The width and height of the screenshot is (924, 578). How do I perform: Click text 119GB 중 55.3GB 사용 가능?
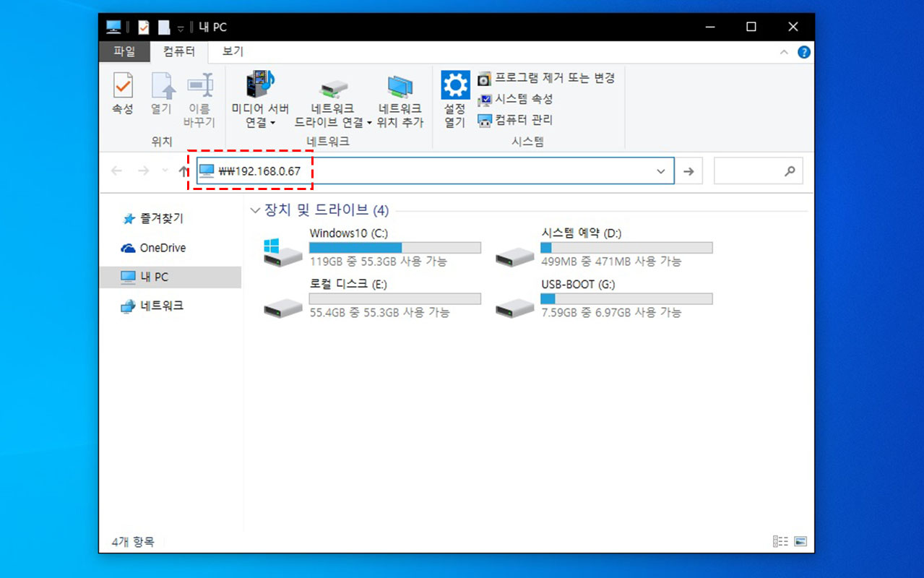(379, 262)
